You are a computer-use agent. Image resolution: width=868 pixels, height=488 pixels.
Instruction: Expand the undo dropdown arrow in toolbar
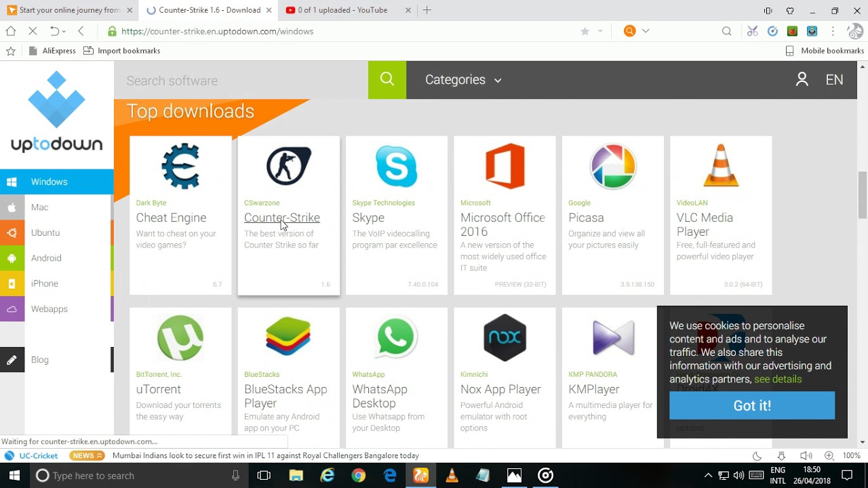coord(64,31)
